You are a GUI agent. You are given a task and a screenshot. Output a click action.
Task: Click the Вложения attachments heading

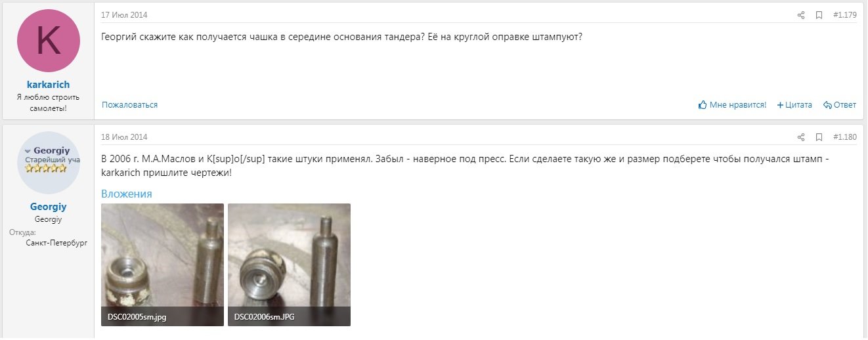(127, 194)
